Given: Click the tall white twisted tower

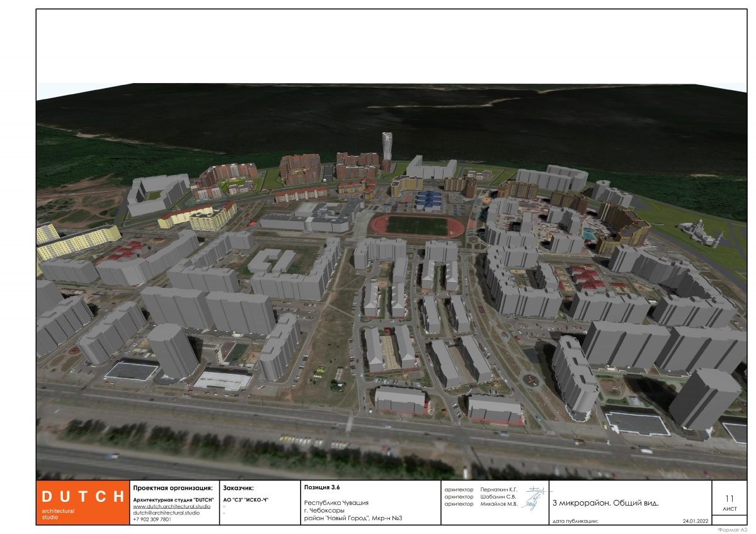Looking at the screenshot, I should [386, 147].
